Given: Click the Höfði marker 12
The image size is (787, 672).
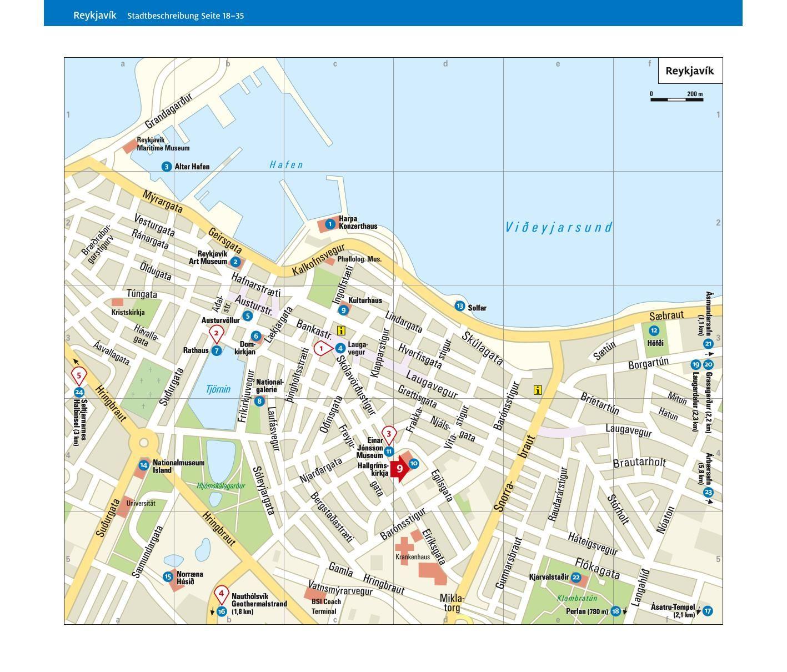Looking at the screenshot, I should 653,330.
